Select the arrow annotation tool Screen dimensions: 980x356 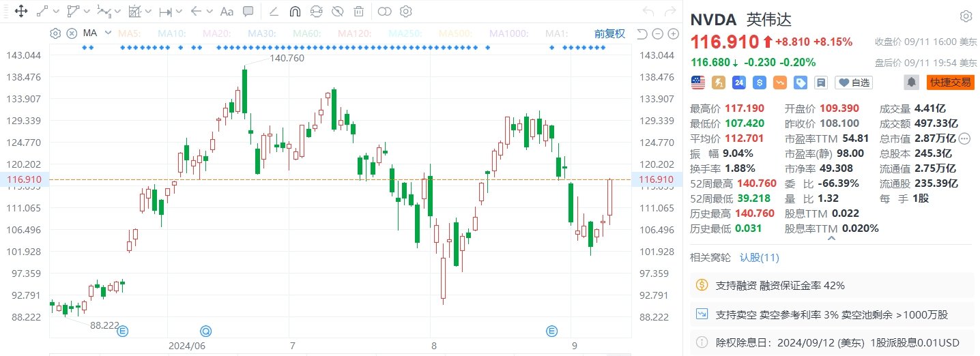(195, 11)
